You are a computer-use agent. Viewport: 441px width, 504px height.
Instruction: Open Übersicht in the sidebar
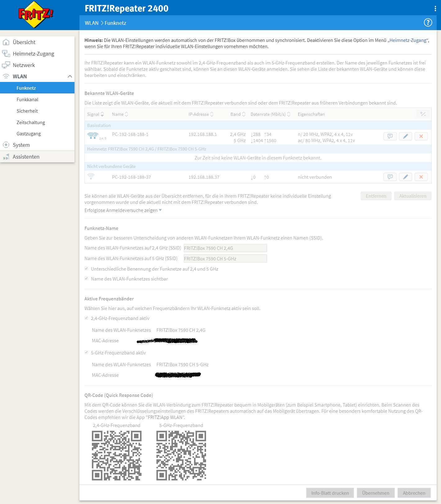click(37, 42)
